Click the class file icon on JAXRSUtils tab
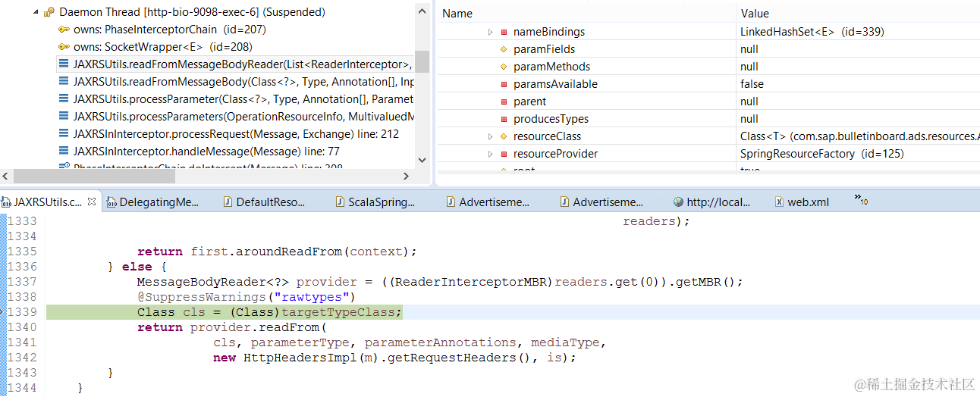 point(6,202)
